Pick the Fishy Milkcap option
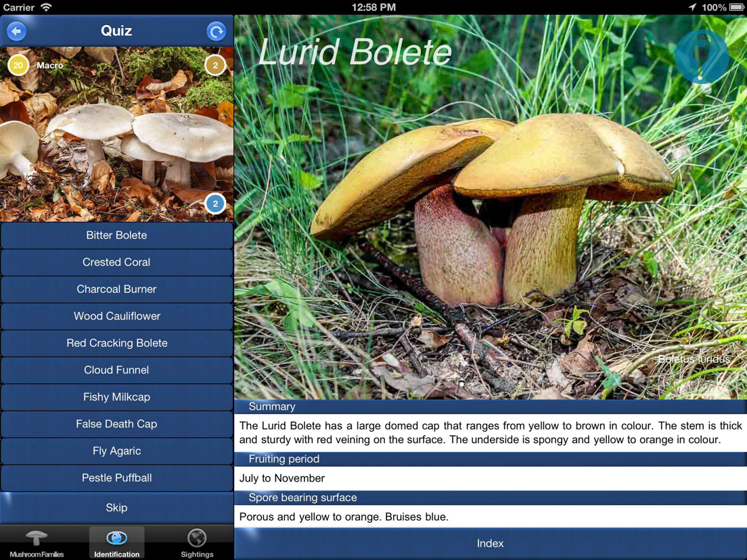 pos(116,397)
